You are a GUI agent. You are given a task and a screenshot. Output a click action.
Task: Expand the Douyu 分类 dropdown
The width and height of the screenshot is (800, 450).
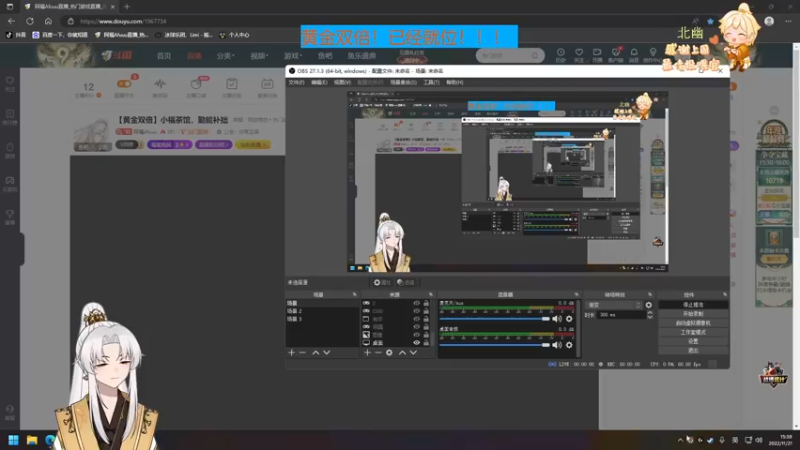coord(225,56)
